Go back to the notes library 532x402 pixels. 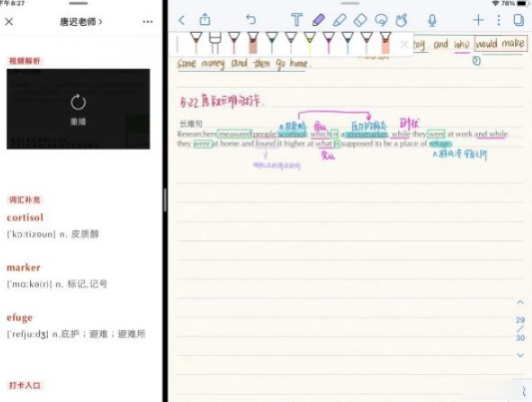[x=182, y=20]
